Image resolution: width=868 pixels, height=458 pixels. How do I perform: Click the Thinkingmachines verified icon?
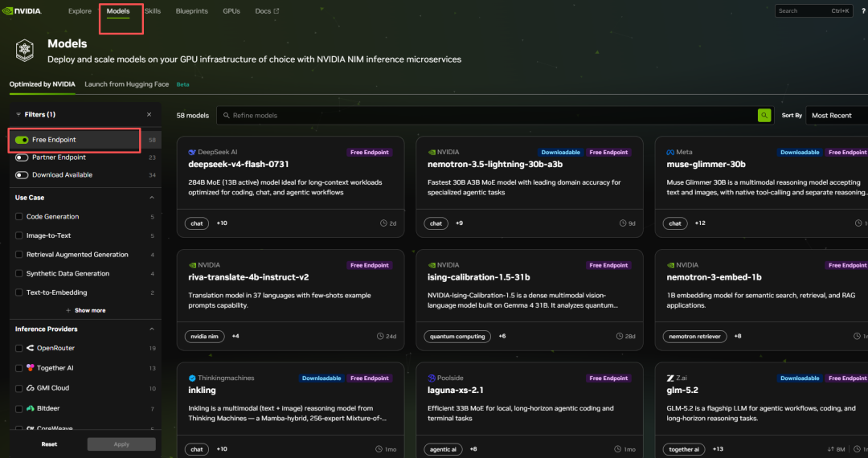(x=192, y=378)
